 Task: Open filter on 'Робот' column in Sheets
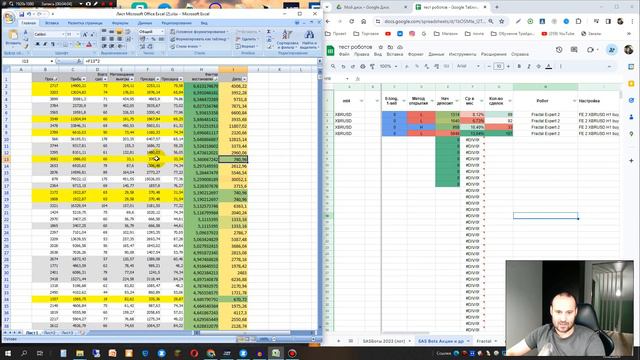(574, 101)
